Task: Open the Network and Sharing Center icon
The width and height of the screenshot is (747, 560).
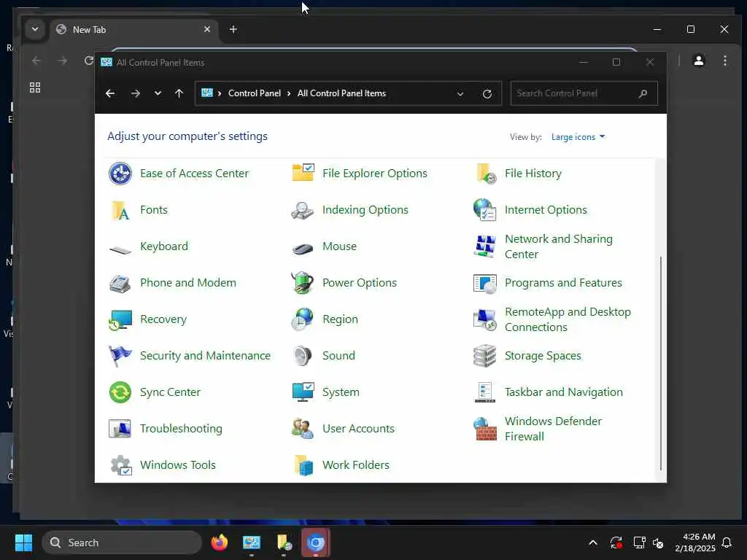Action: coord(485,246)
